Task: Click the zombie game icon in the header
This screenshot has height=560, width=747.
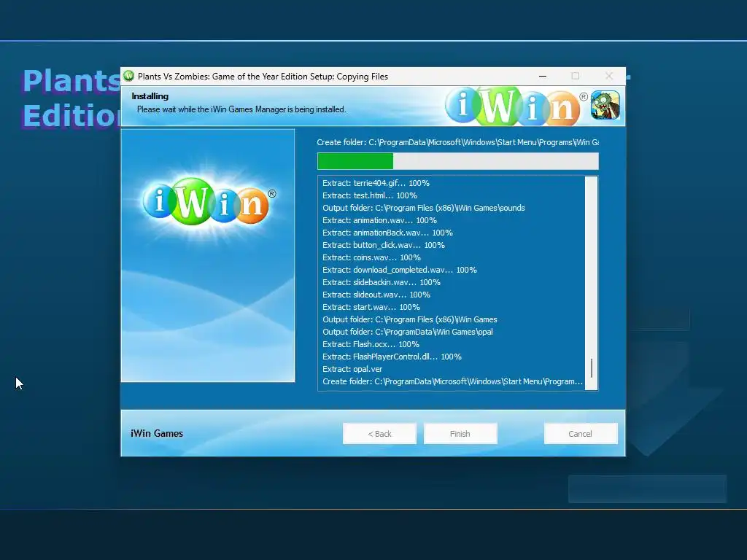Action: 605,105
